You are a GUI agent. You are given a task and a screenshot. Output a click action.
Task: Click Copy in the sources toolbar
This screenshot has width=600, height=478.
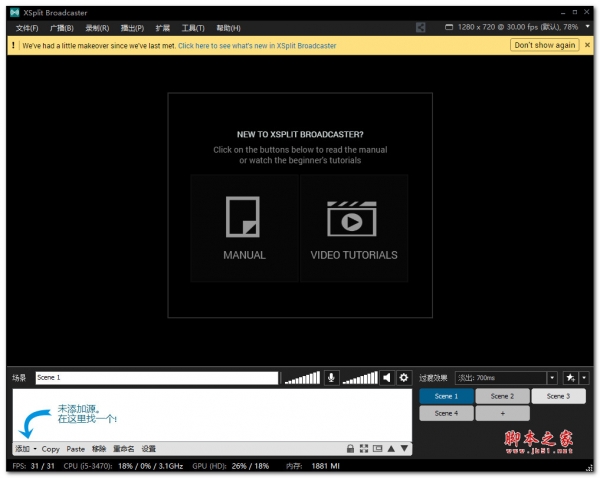click(x=51, y=449)
